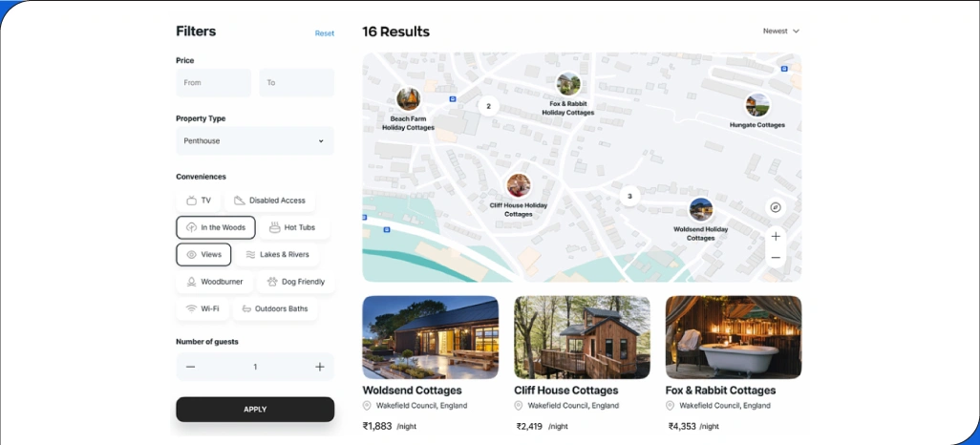Click the ₹2,419 /night price
980x445 pixels.
point(542,426)
